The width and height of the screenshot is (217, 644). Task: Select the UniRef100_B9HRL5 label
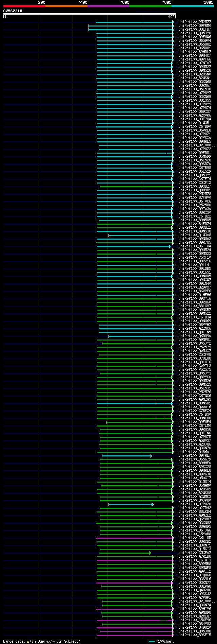[x=195, y=142]
